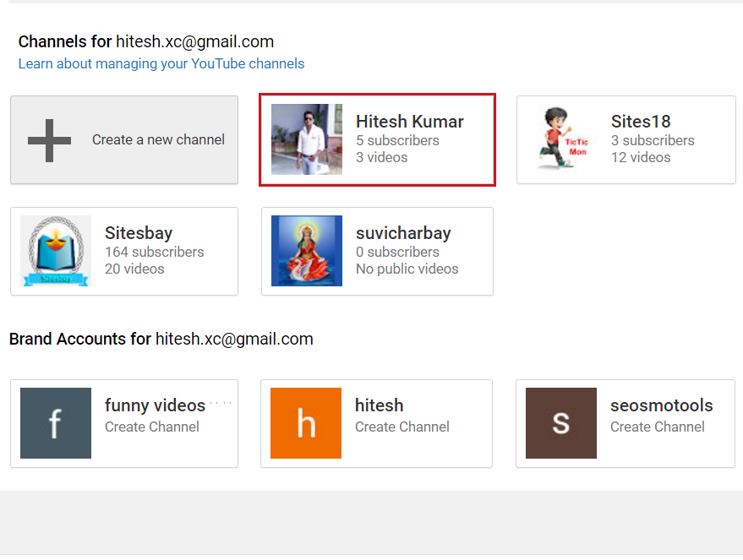The image size is (743, 560).
Task: Click '5 subscribers' under Hitesh Kumar
Action: click(x=397, y=140)
